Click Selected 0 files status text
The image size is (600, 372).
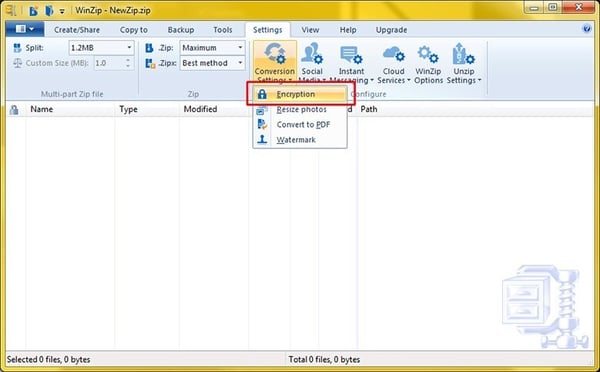tap(49, 359)
